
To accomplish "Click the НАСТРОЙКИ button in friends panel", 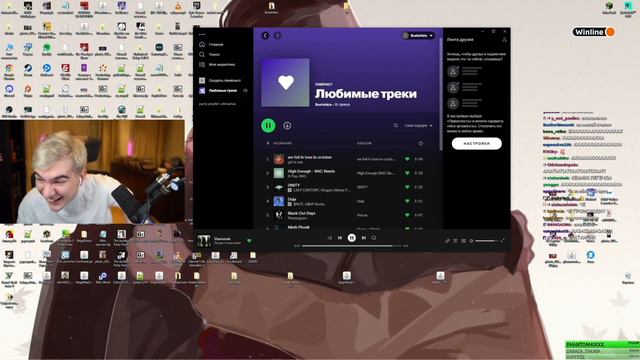I will pyautogui.click(x=476, y=144).
